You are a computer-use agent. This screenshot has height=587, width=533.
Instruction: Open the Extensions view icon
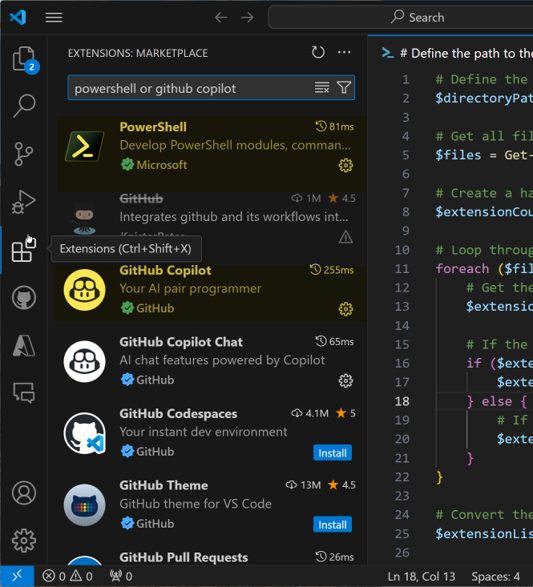(24, 250)
